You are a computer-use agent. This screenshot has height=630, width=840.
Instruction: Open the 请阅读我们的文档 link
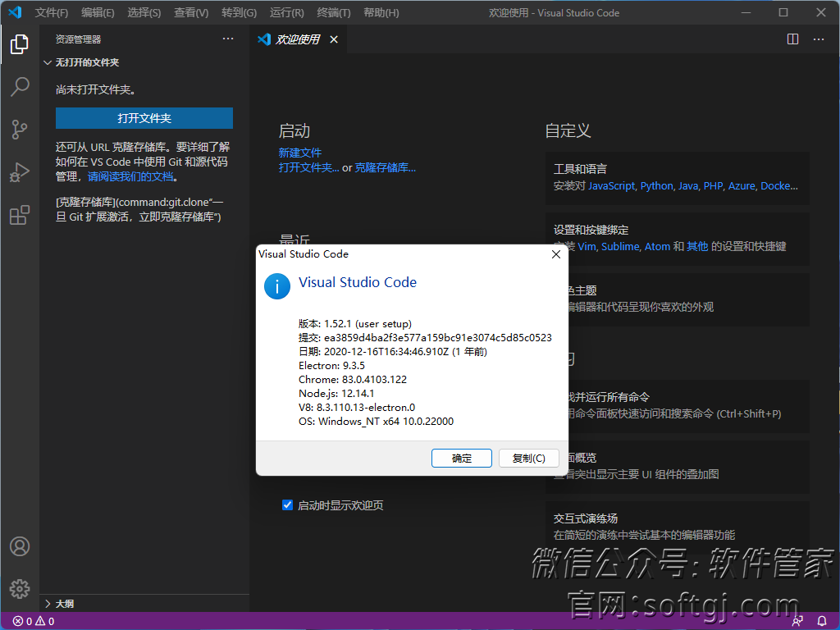click(130, 176)
